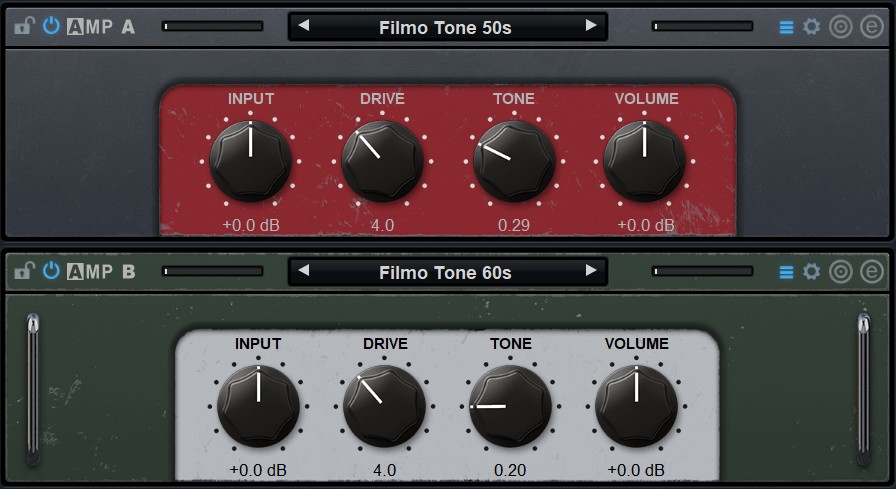The width and height of the screenshot is (896, 489).
Task: Go to previous preset before Filmo Tone 60s
Action: tap(304, 271)
